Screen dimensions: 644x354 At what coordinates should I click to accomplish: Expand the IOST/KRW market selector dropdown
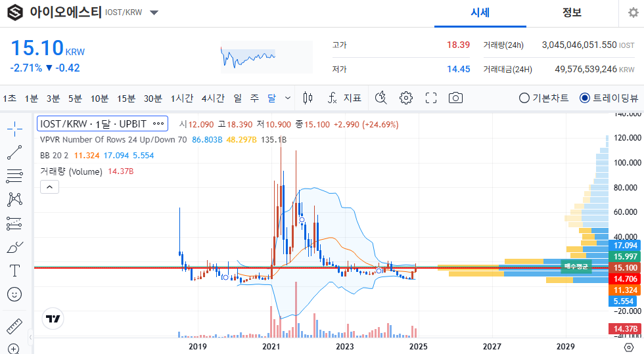coord(154,12)
